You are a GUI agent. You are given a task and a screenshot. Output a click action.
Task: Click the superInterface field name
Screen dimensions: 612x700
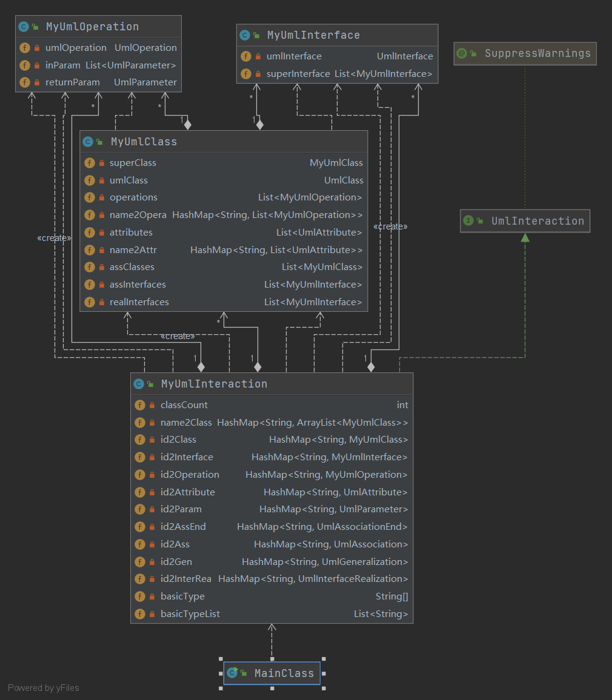pos(298,74)
